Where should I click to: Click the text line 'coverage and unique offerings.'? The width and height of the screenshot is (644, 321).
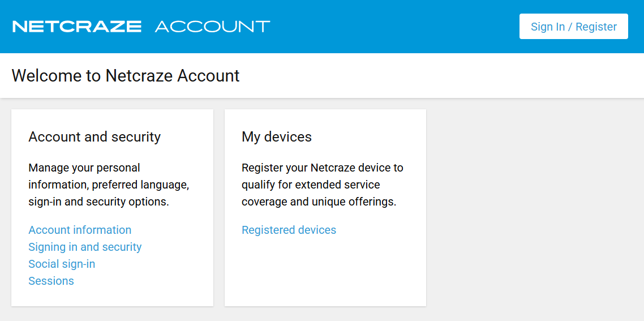319,202
